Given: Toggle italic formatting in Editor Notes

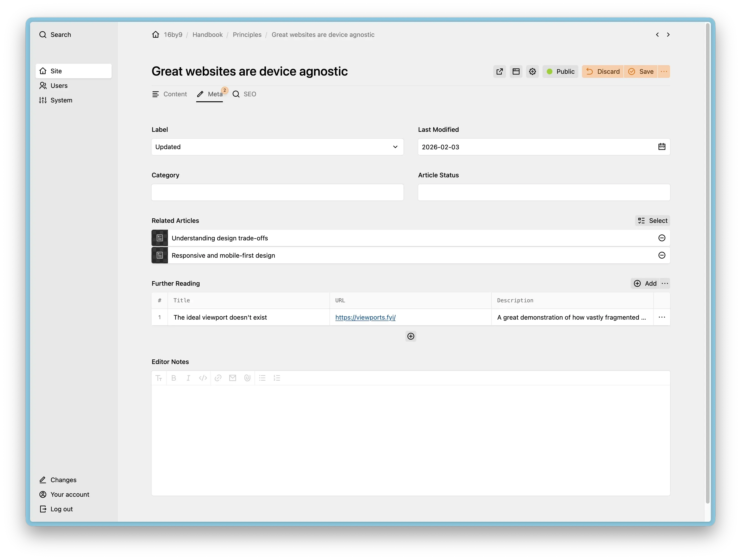Looking at the screenshot, I should [x=188, y=378].
